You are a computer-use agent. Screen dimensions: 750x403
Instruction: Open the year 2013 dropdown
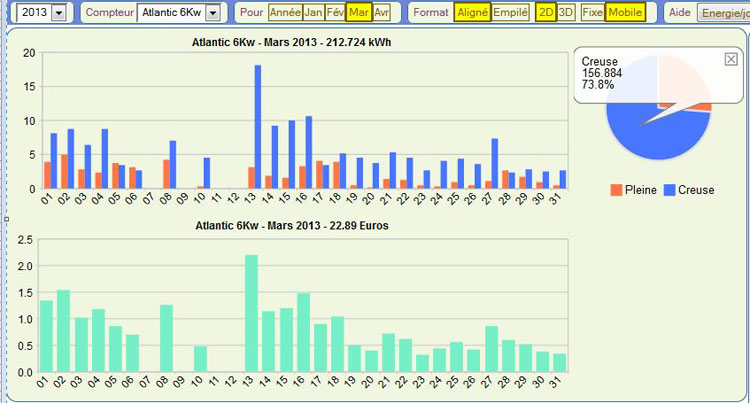(58, 13)
